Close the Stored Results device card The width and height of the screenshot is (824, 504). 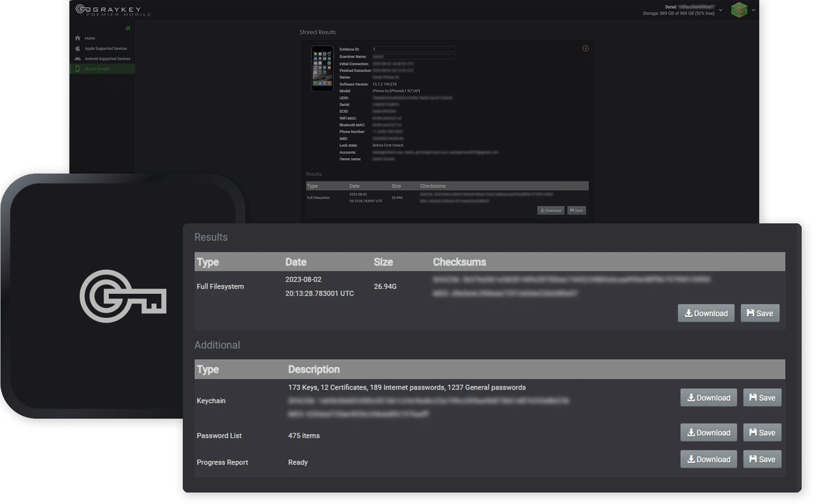click(x=586, y=49)
